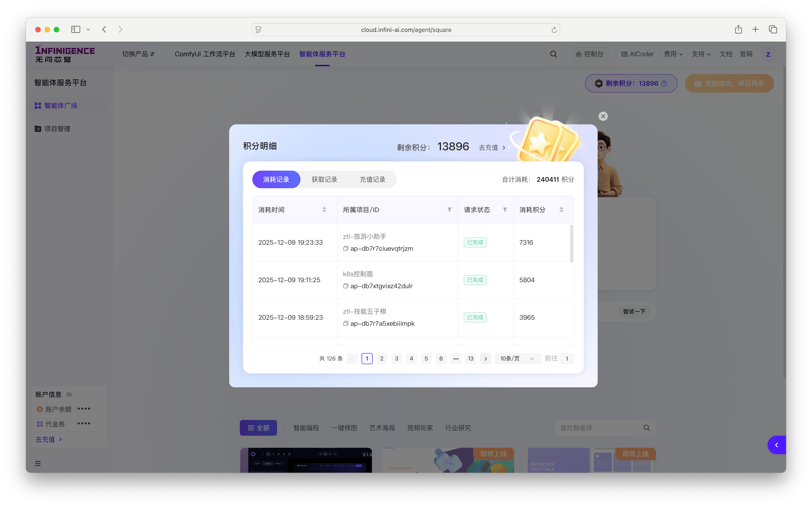Filter by 请求状态 column
Image resolution: width=812 pixels, height=507 pixels.
tap(505, 210)
